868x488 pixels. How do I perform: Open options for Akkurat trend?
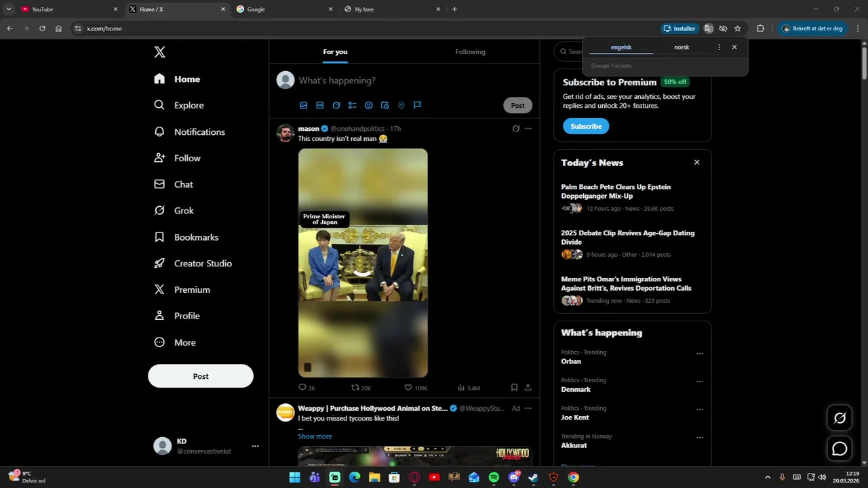700,438
